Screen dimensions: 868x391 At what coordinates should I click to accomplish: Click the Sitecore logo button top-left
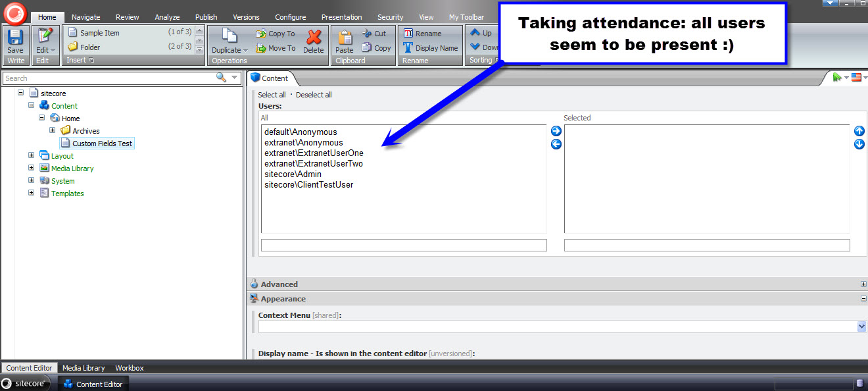(x=14, y=13)
